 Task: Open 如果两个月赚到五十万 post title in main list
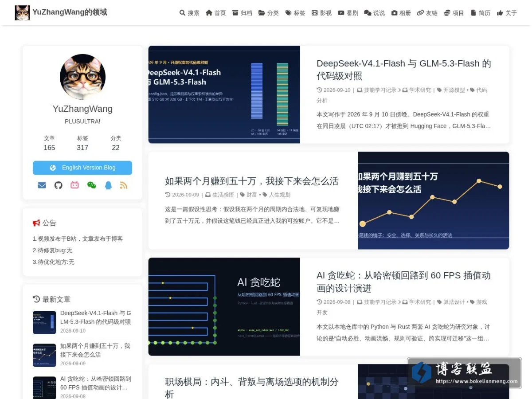click(x=251, y=181)
